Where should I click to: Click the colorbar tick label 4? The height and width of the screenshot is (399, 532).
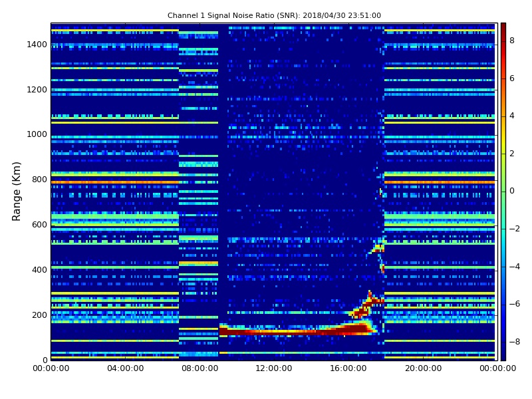(x=512, y=116)
